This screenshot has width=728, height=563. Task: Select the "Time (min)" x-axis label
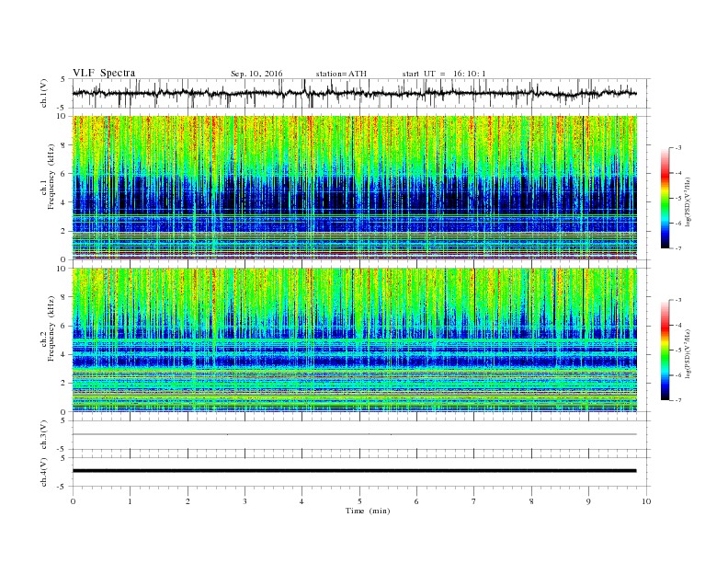(x=368, y=511)
